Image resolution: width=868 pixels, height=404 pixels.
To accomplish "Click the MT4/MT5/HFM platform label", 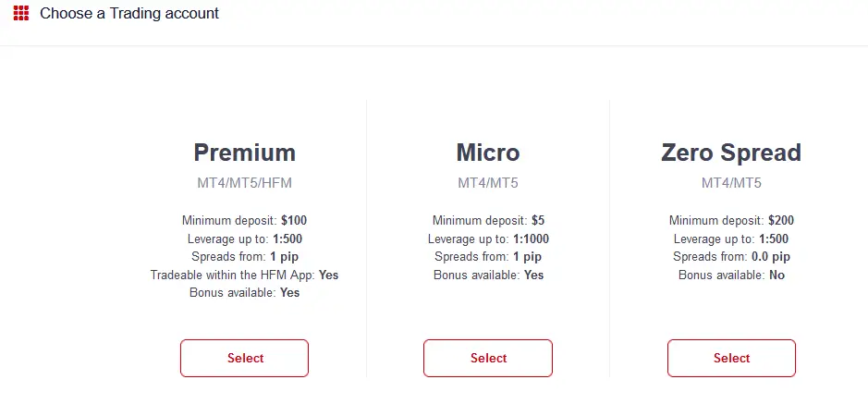I will [x=244, y=183].
